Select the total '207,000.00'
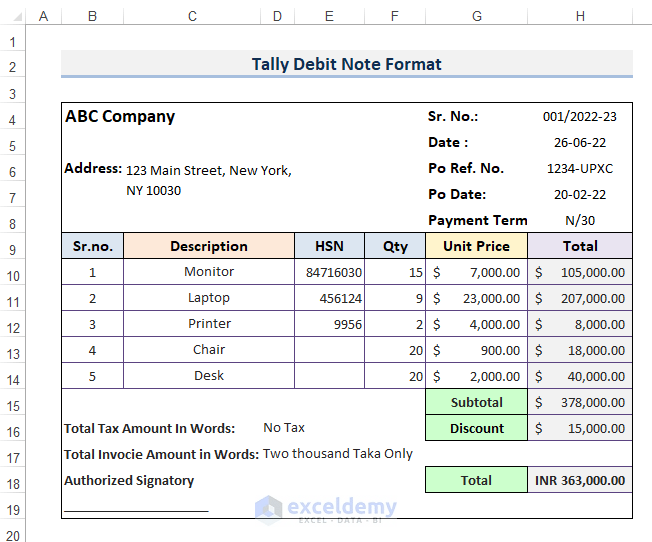 click(x=593, y=298)
